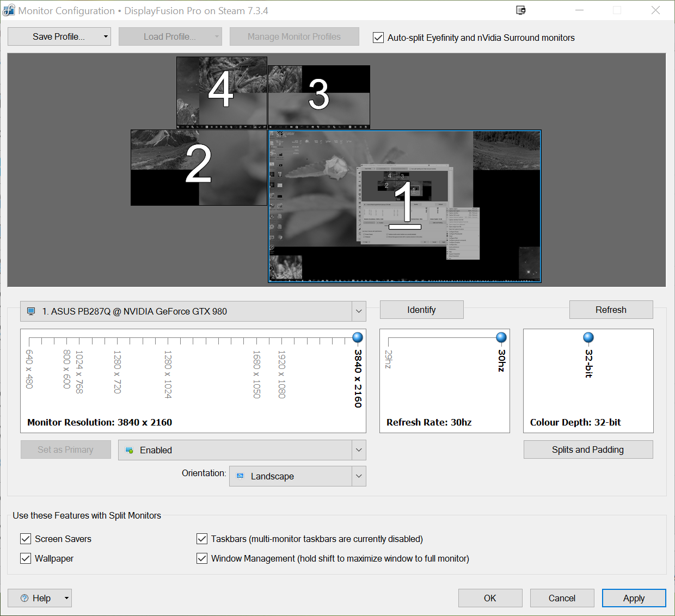Click the Monitor Resolution slider handle
Screen dimensions: 675x616
point(358,337)
